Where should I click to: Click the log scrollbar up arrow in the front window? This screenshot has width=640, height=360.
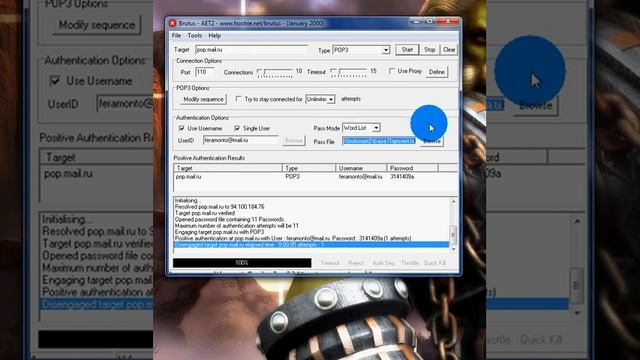click(453, 202)
